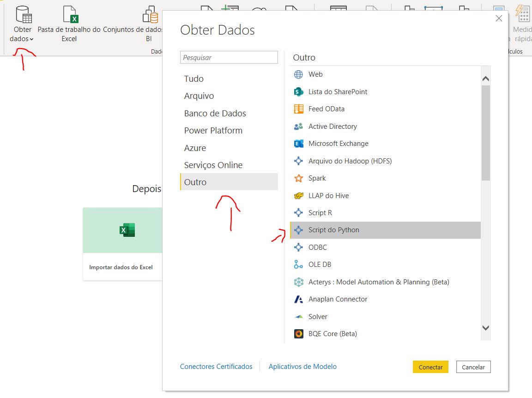Focus the Pesquisar search field
The width and height of the screenshot is (532, 398).
pos(229,57)
